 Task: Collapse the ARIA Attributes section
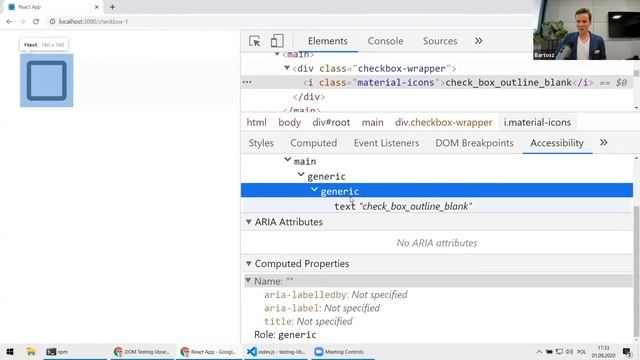click(249, 222)
